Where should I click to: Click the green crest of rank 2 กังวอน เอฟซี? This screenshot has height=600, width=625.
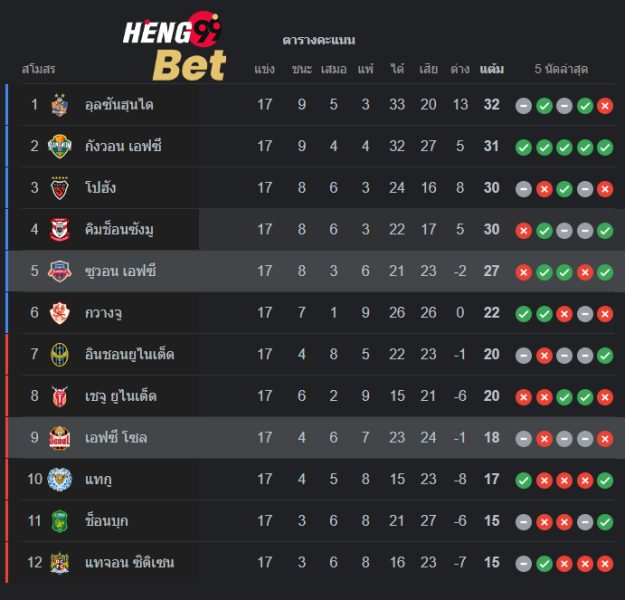tap(60, 146)
